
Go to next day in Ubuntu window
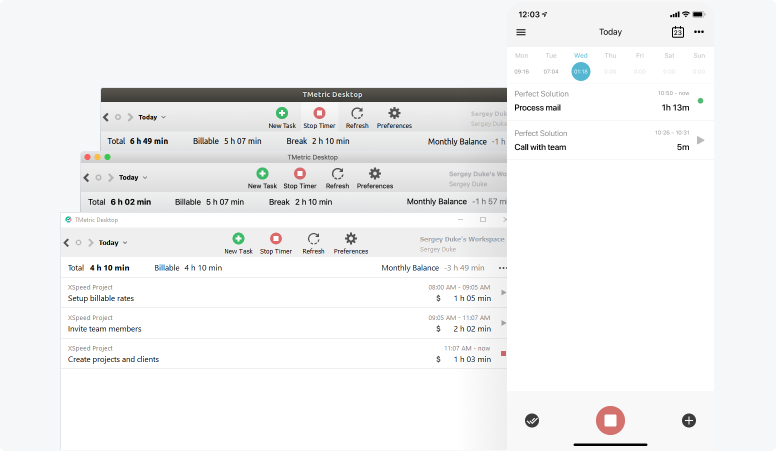pyautogui.click(x=130, y=117)
